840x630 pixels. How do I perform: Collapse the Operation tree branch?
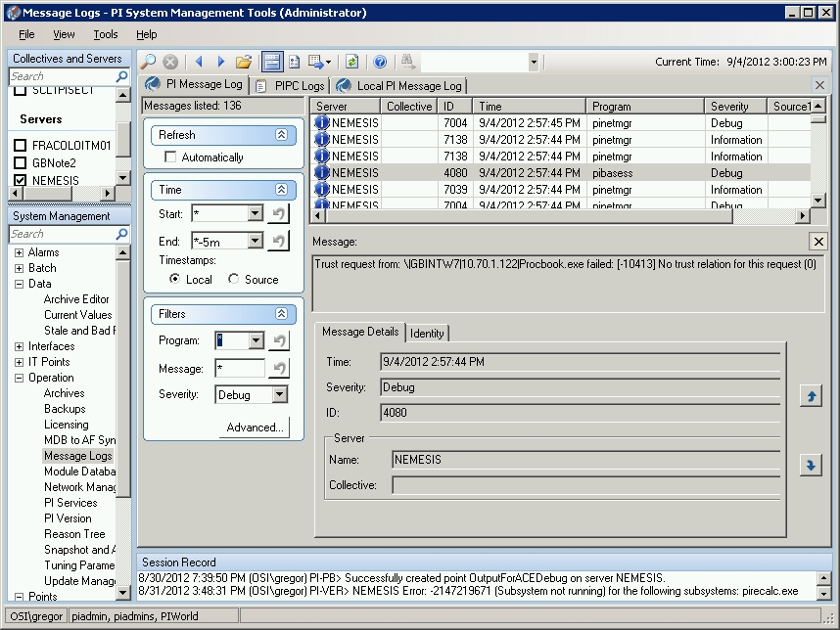20,378
